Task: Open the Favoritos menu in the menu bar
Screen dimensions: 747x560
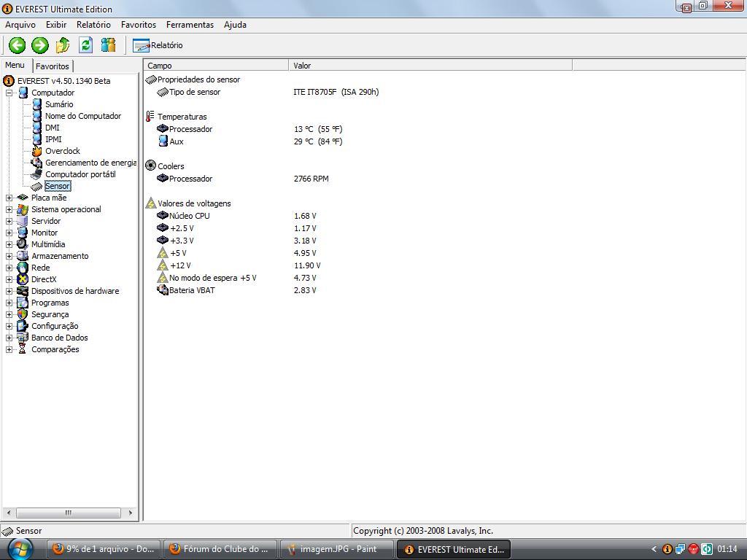Action: [x=138, y=25]
